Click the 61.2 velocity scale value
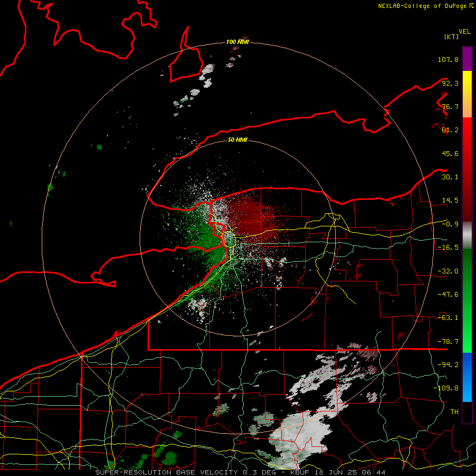The width and height of the screenshot is (476, 476). click(450, 130)
